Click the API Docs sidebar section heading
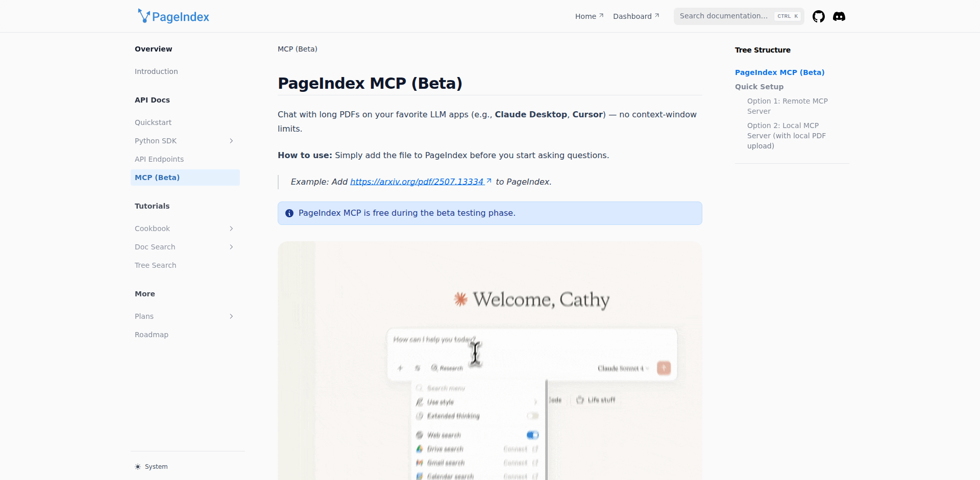Screen dimensions: 980x480 [x=152, y=100]
